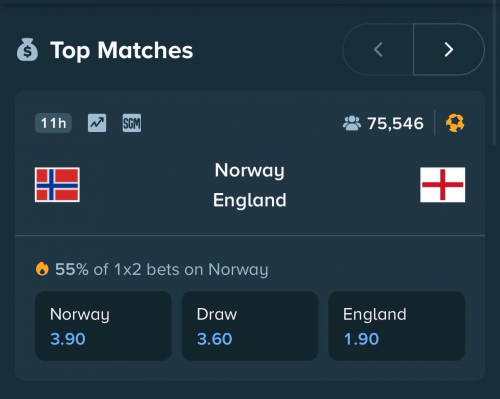Bet on Norway at 3.90
This screenshot has width=500, height=399.
click(x=103, y=326)
